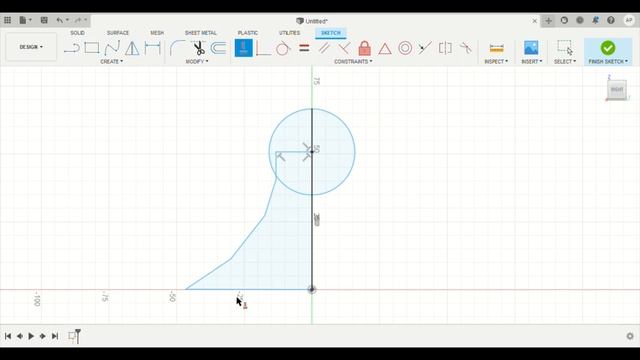
Task: Apply the Equal constraint
Action: (x=304, y=48)
